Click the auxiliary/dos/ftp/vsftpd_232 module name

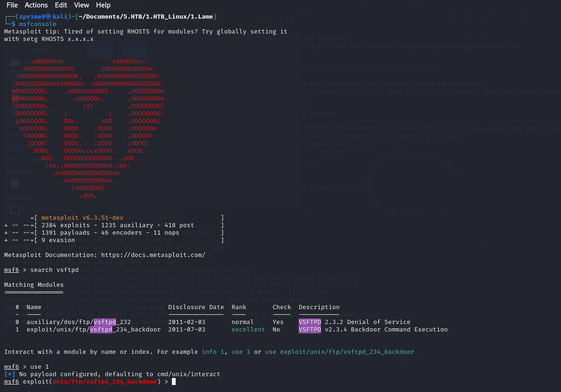point(79,322)
